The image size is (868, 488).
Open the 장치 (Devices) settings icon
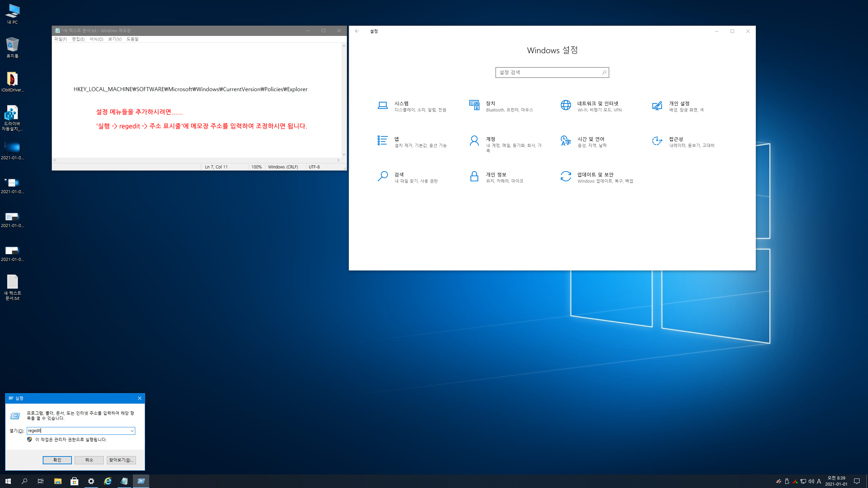474,105
